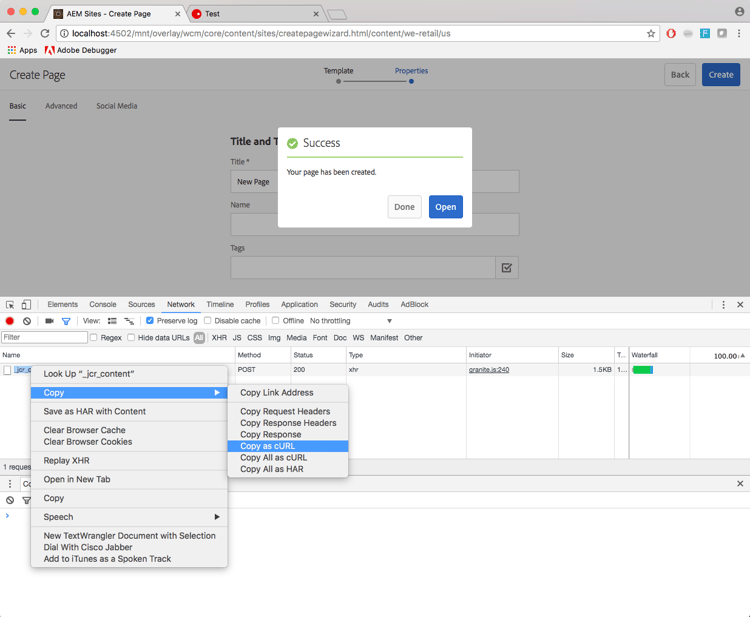
Task: Click the network Filter input field
Action: [x=44, y=338]
